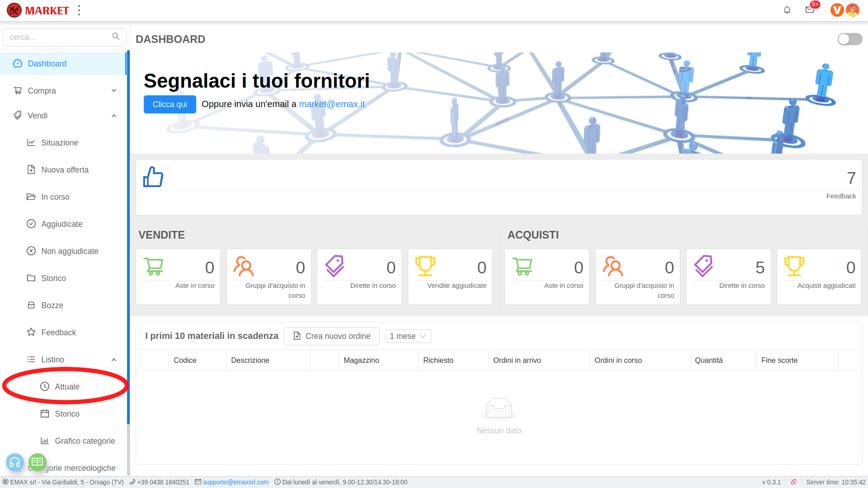
Task: Select the Attuale listino item
Action: tap(67, 387)
